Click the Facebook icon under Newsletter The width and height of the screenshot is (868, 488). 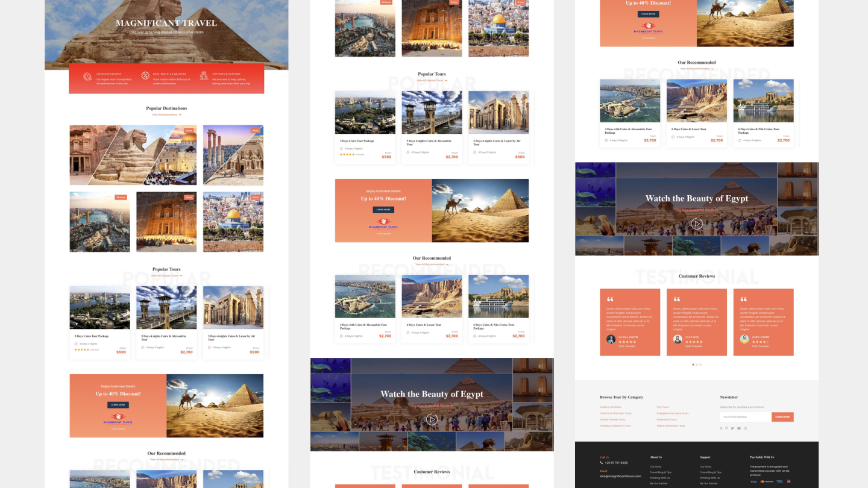pos(721,428)
